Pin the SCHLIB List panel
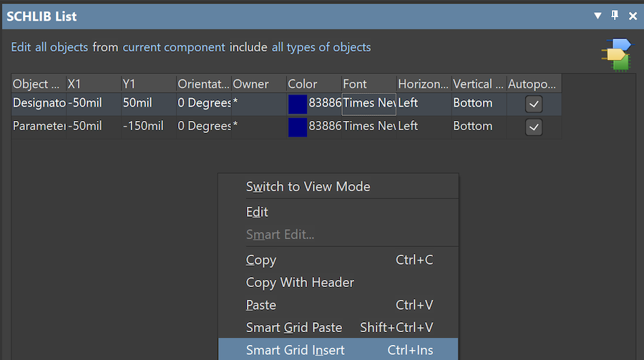 pos(615,16)
